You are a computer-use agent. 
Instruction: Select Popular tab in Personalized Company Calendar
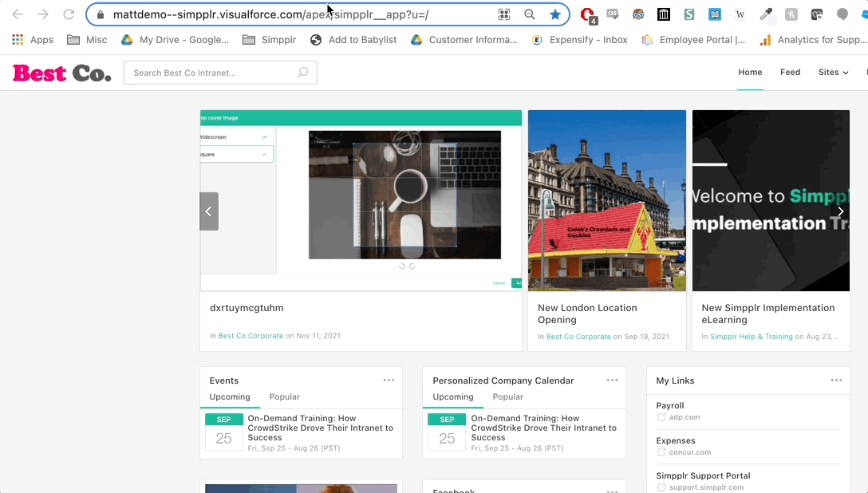tap(507, 396)
